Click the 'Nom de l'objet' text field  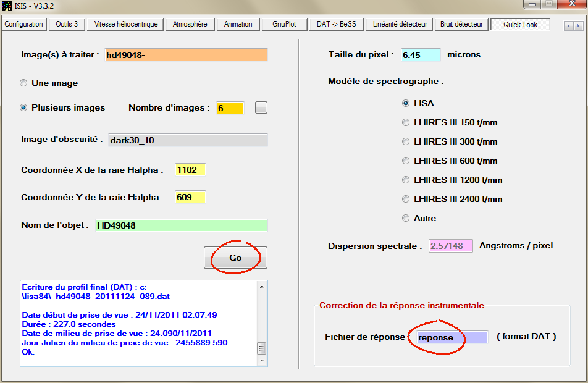[180, 225]
